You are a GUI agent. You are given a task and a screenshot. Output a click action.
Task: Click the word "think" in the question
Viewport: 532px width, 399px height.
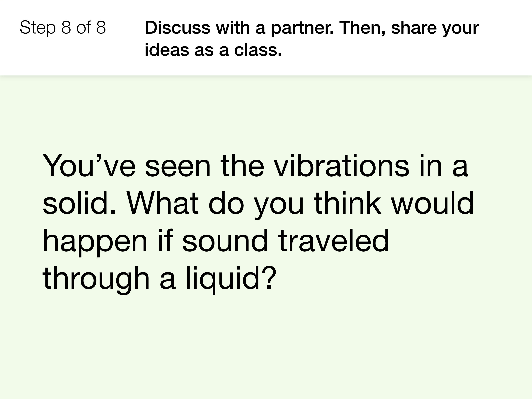[x=347, y=203]
